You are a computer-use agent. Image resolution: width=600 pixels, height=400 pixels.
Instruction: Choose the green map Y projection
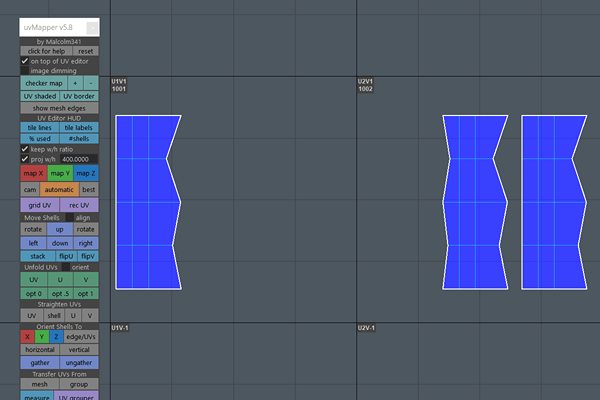(60, 174)
